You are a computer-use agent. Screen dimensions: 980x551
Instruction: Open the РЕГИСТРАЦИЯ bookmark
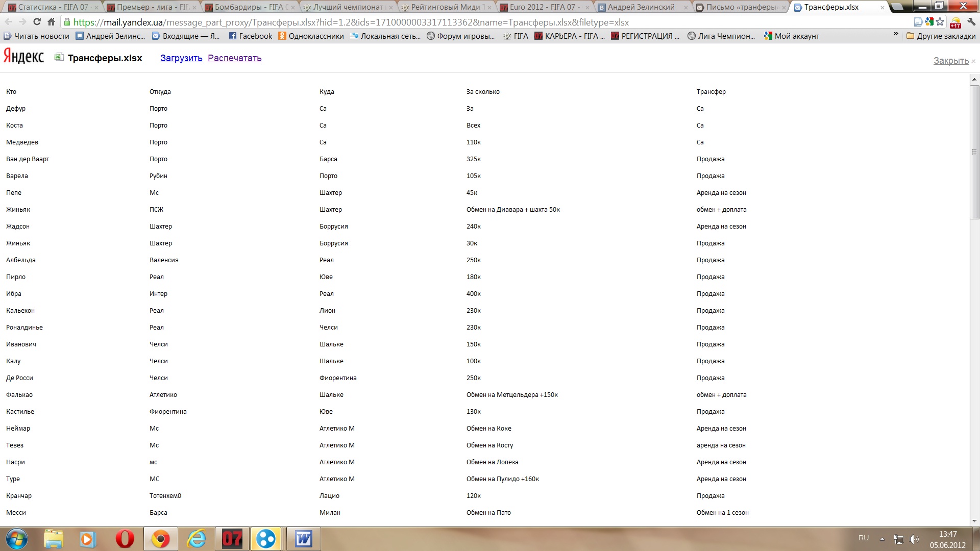[x=645, y=36]
